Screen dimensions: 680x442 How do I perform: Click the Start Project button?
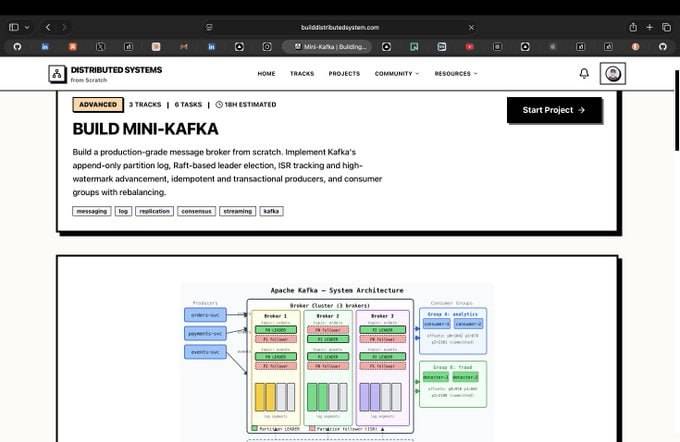554,110
